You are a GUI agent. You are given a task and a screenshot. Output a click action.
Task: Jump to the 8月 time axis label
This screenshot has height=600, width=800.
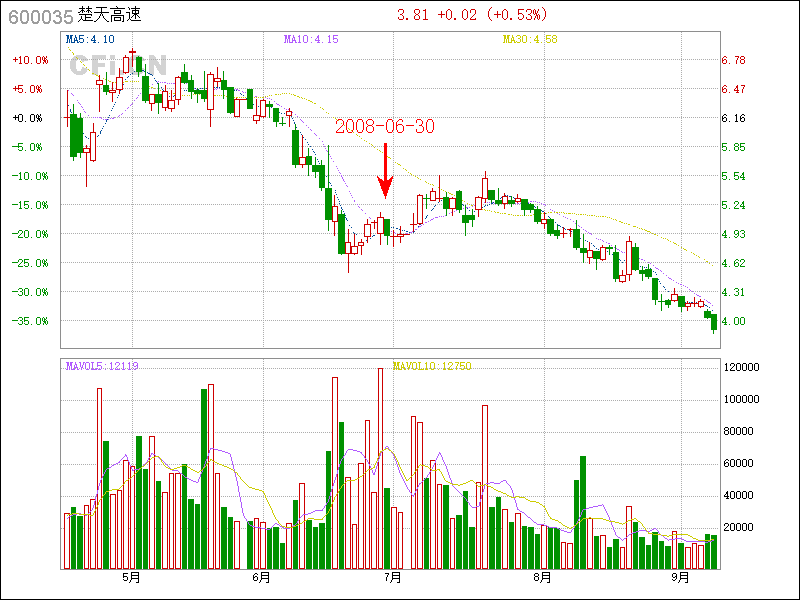[x=542, y=578]
